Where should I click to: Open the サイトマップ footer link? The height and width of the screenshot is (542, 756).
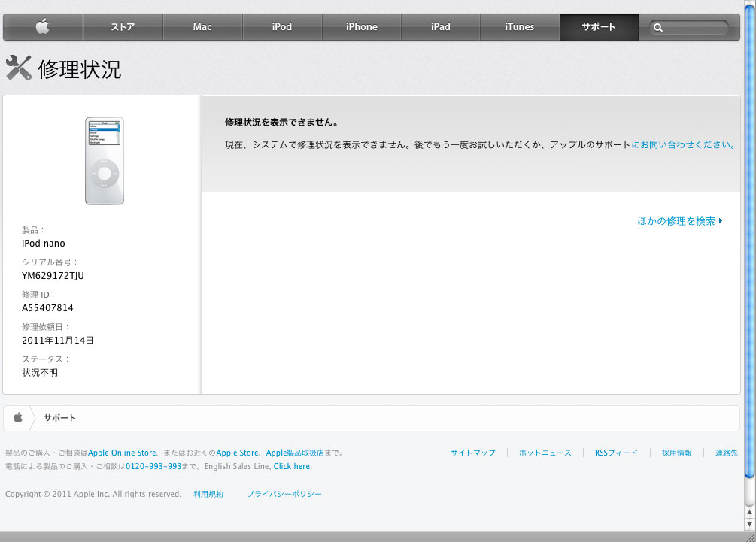pos(473,453)
